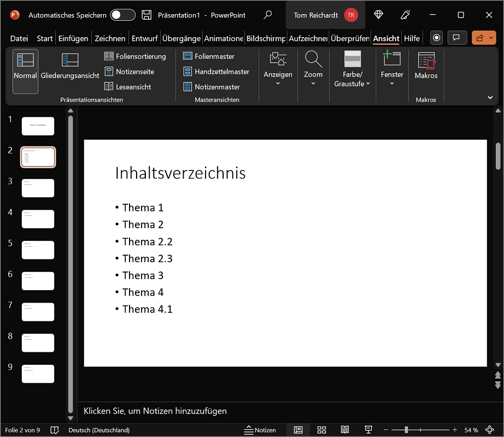The height and width of the screenshot is (437, 504).
Task: Open the Notizenmaster view
Action: (x=212, y=87)
